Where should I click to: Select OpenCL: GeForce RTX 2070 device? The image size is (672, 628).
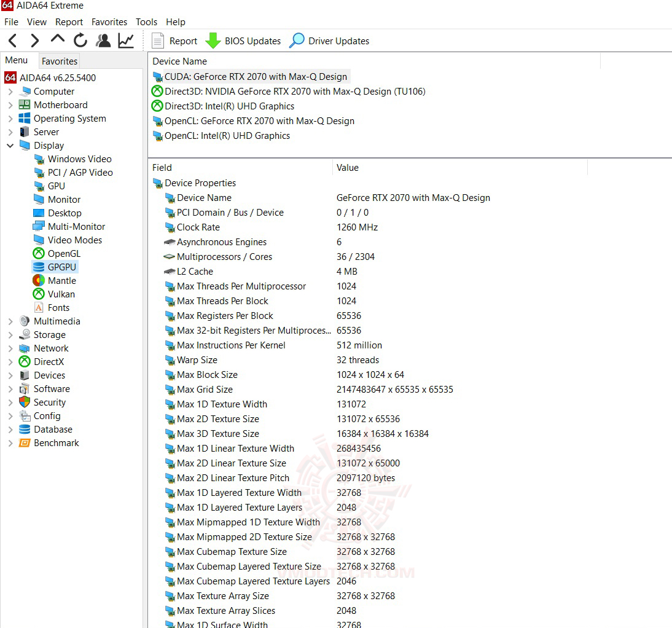[x=254, y=121]
